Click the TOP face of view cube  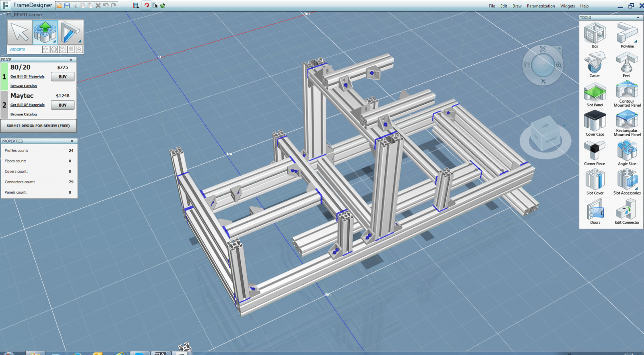coord(545,126)
